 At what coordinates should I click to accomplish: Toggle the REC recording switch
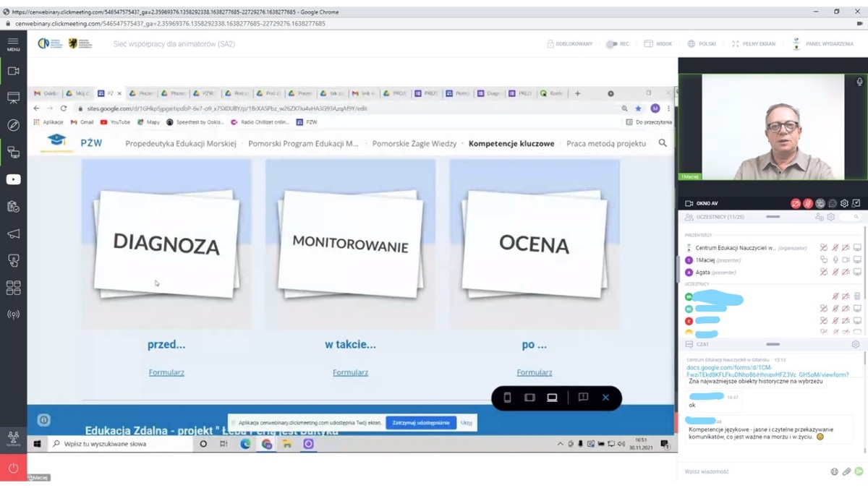[x=612, y=44]
